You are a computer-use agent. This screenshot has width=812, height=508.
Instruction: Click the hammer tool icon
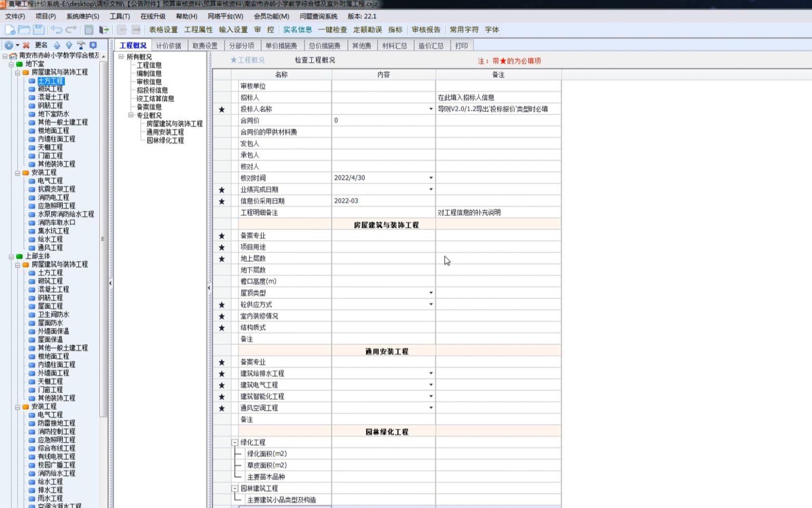pos(81,45)
